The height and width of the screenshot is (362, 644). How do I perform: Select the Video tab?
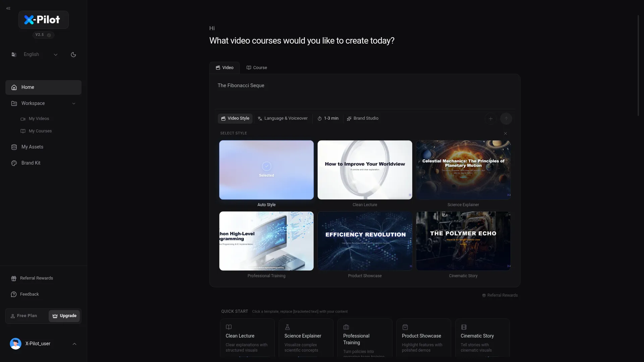pos(225,68)
